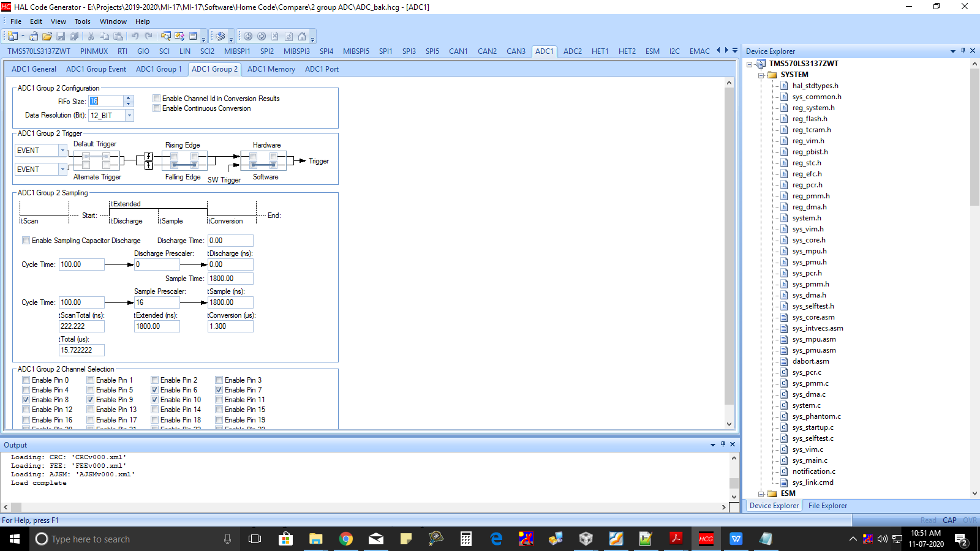The image size is (980, 551).
Task: Click the Undo arrow icon
Action: pos(135,37)
